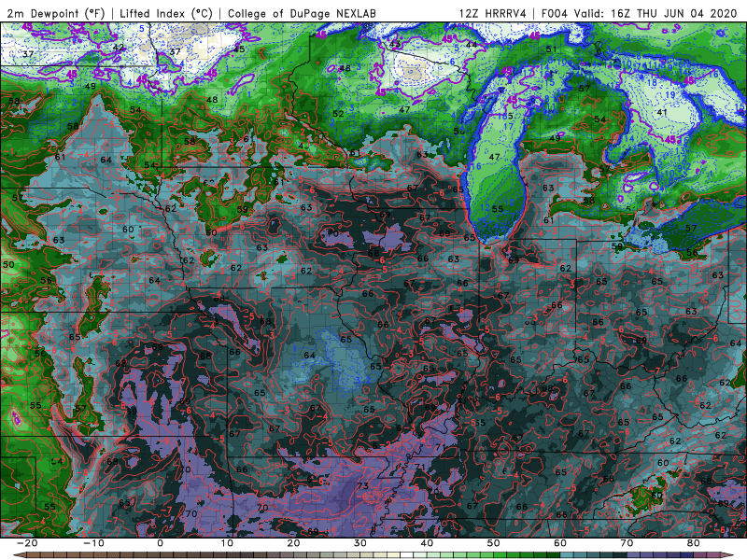The height and width of the screenshot is (560, 747).
Task: Click the 20 label on the color scale
Action: point(293,543)
